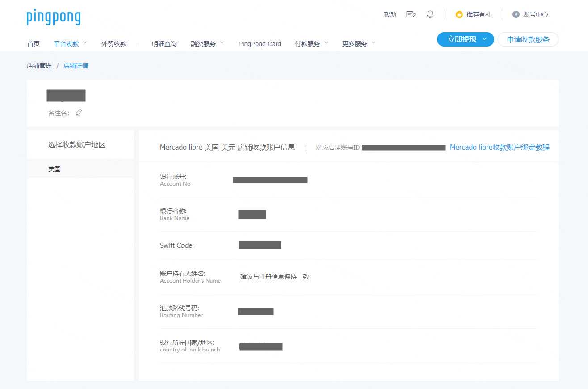Open 外贸收款 menu item
Screen dimensions: 588x389
114,44
